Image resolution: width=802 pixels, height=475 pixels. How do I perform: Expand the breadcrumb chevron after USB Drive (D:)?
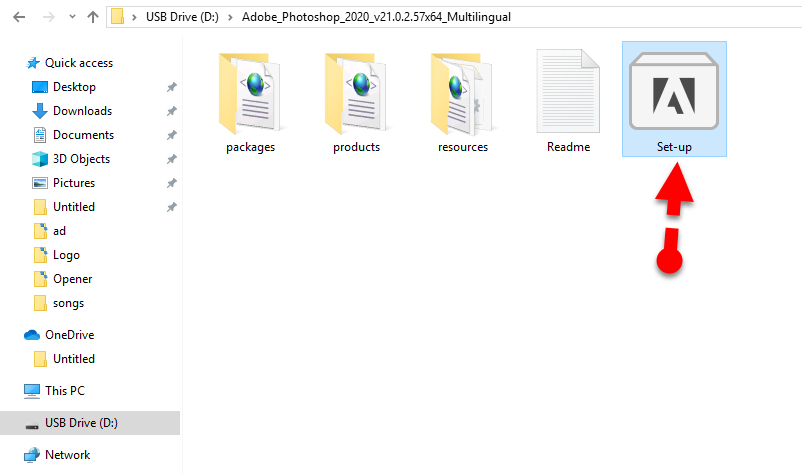232,17
